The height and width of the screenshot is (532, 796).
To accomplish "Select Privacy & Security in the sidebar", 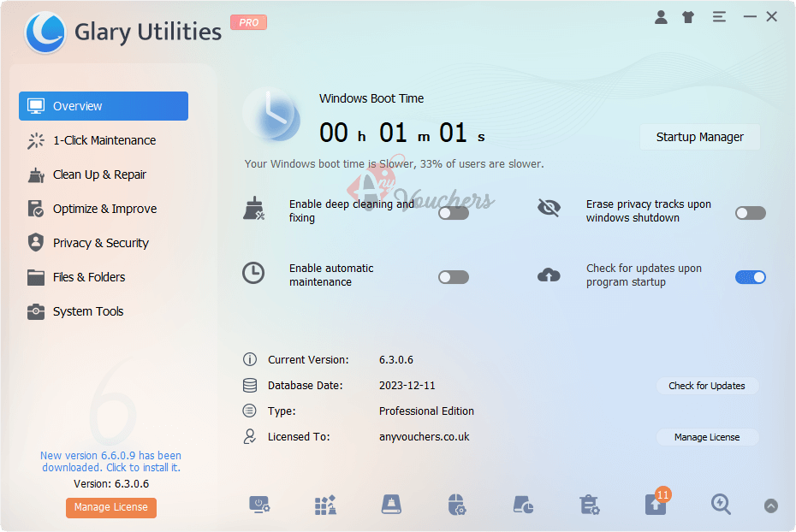I will point(103,243).
